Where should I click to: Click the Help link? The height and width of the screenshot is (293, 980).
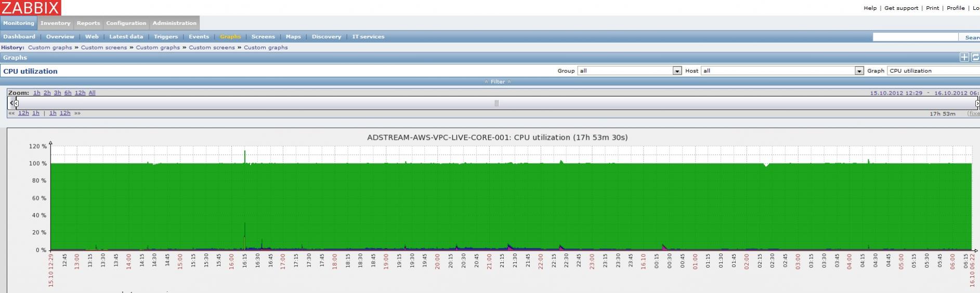pos(870,8)
